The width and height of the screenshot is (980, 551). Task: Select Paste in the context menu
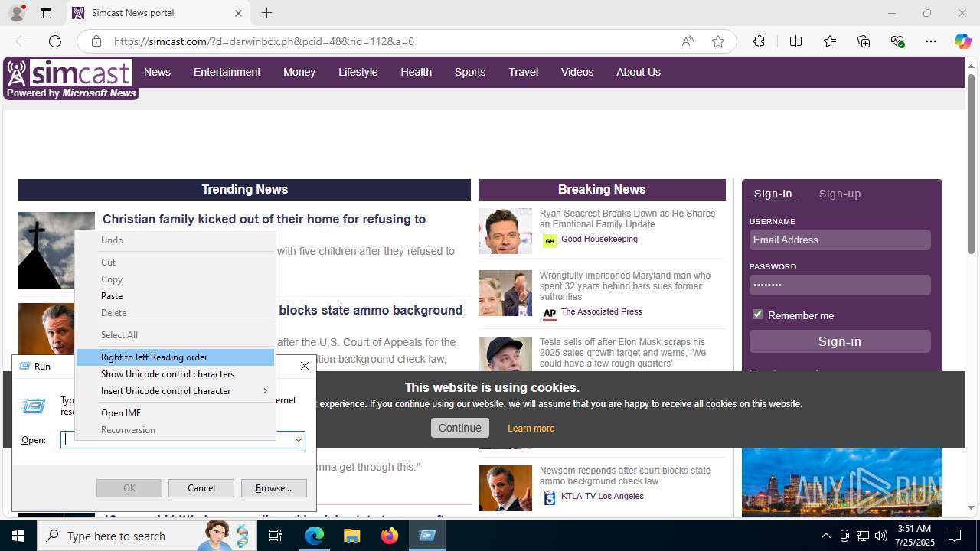[175, 296]
